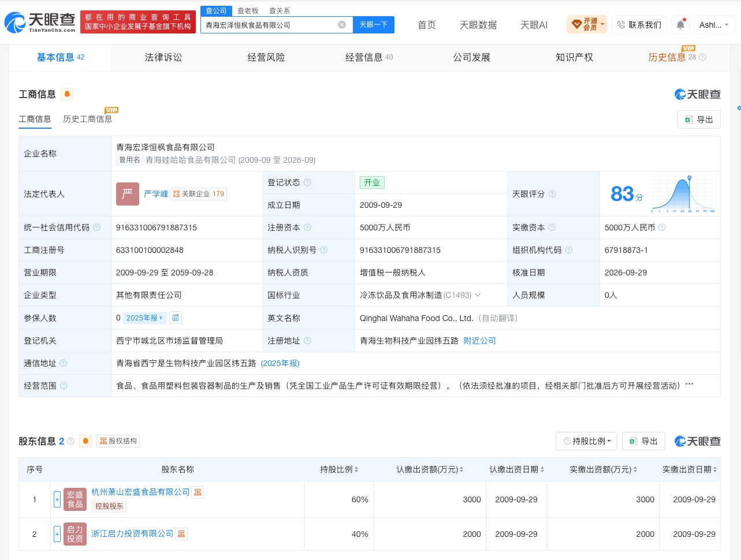Open the Ashl... account dropdown
The width and height of the screenshot is (741, 560).
pos(714,25)
